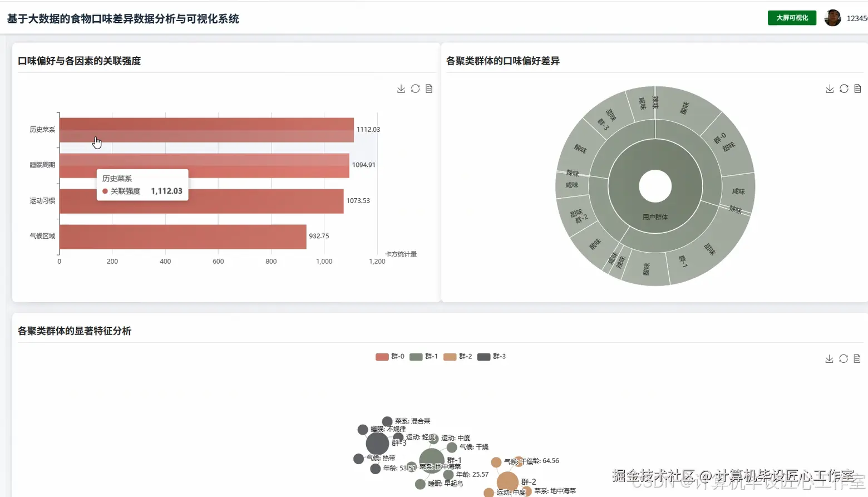Select the orange 群-2 legend color swatch
The image size is (868, 497).
(x=449, y=356)
